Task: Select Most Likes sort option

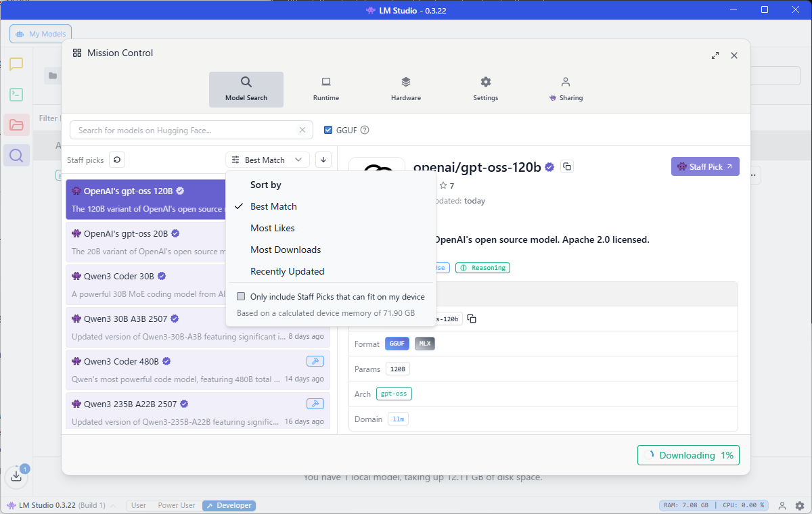Action: point(331,228)
